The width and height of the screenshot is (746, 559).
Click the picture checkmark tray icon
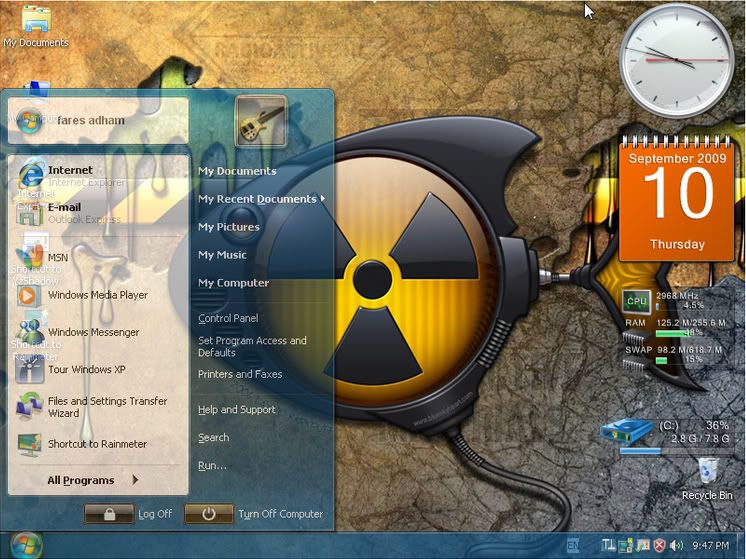pos(643,545)
